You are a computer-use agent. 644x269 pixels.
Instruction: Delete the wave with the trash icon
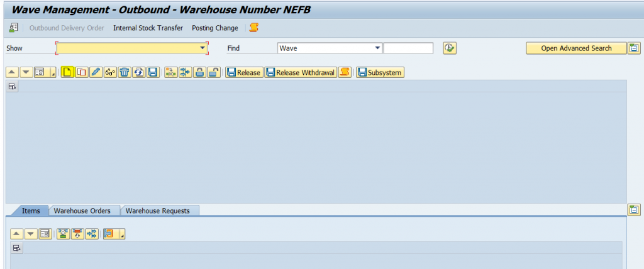(x=125, y=73)
